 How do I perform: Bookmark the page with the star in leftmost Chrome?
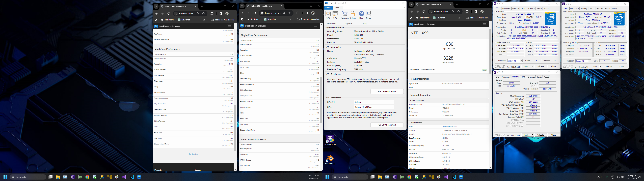(203, 14)
